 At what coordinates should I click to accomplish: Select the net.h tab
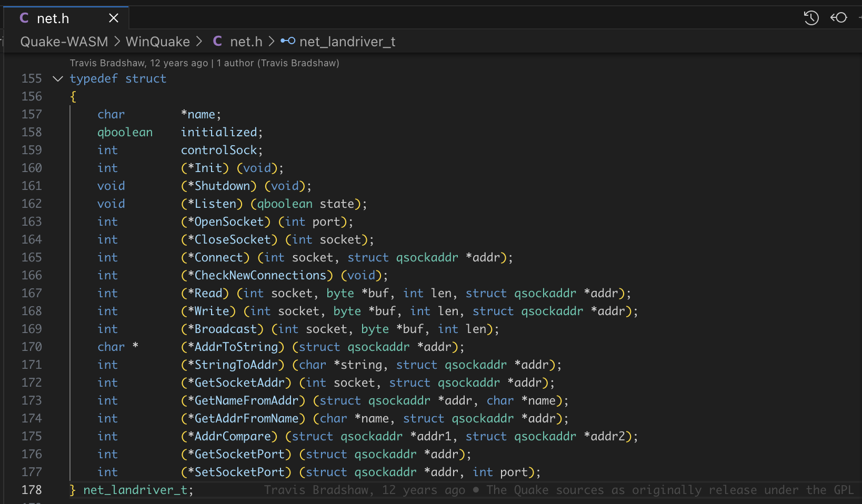coord(66,18)
